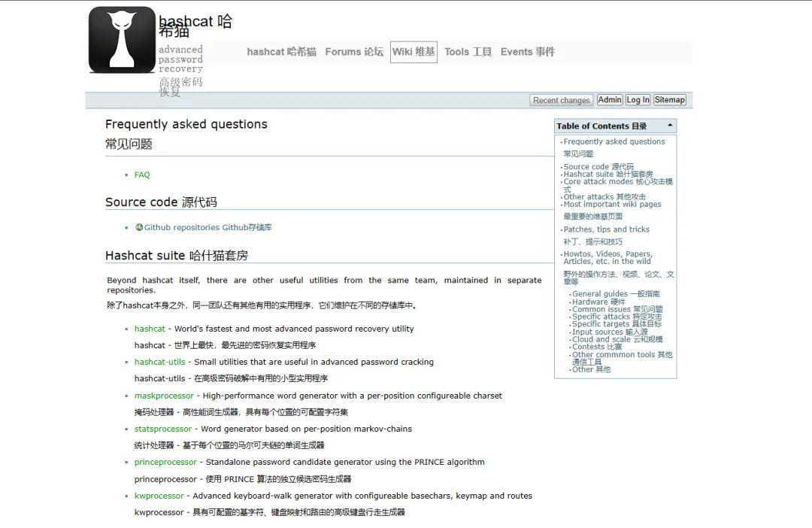The width and height of the screenshot is (812, 528).
Task: Click the Source code section heading
Action: tap(161, 202)
